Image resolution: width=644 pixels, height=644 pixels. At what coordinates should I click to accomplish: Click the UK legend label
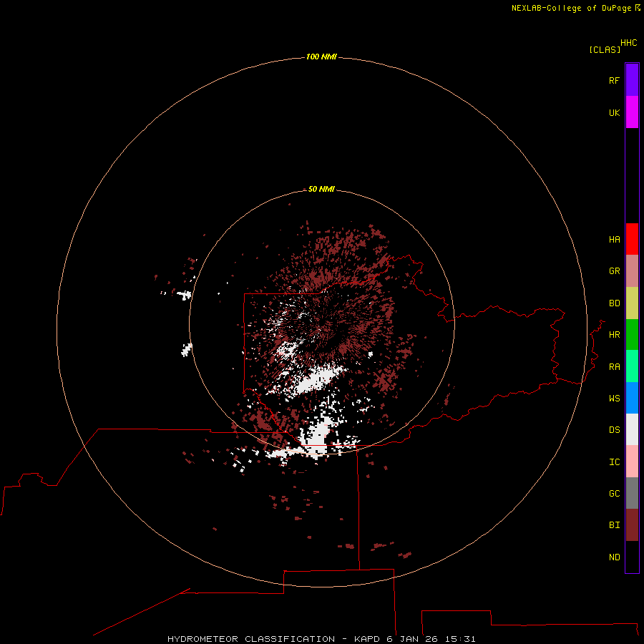(614, 112)
